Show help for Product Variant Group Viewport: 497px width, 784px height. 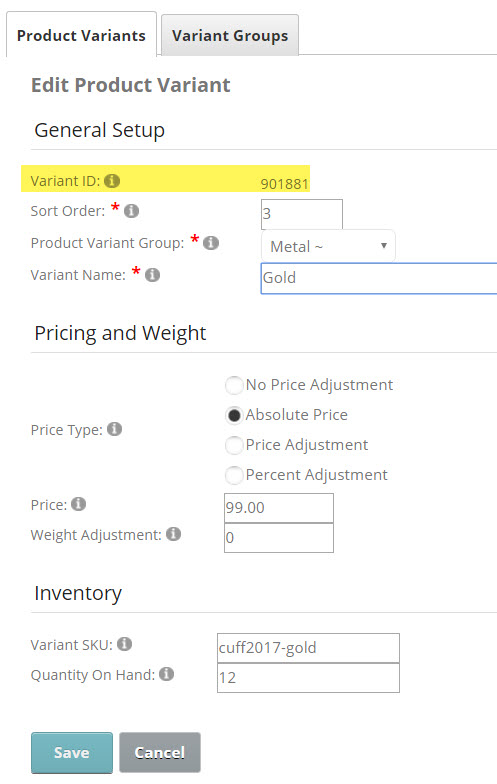(211, 243)
